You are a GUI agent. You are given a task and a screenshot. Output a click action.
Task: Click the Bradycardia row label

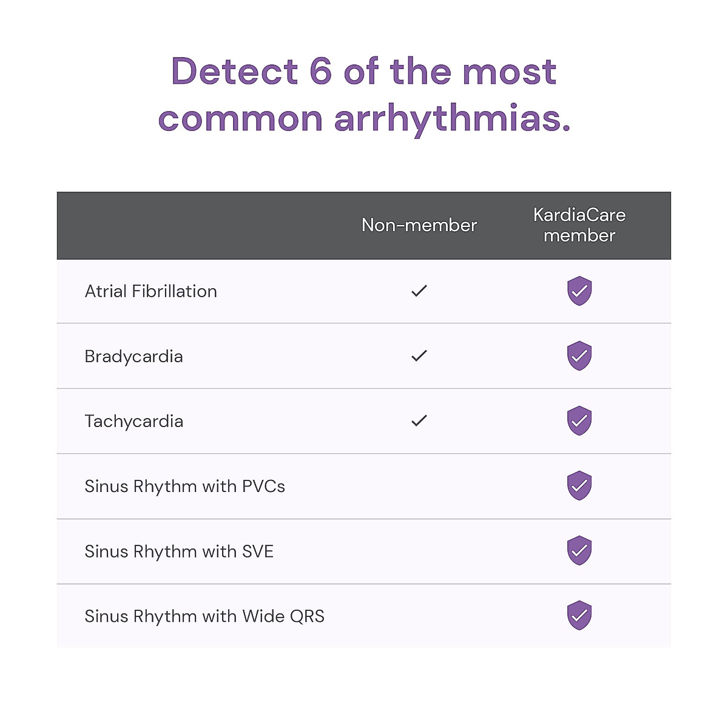[x=134, y=356]
